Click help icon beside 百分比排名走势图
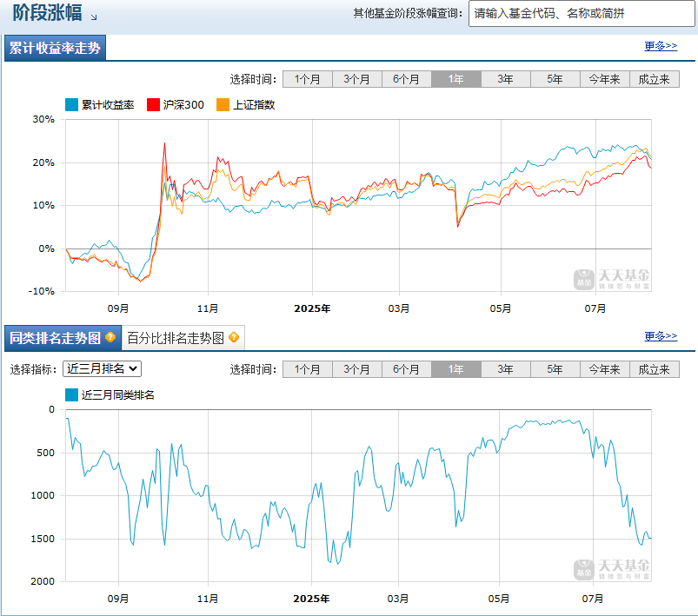The height and width of the screenshot is (616, 698). (234, 337)
